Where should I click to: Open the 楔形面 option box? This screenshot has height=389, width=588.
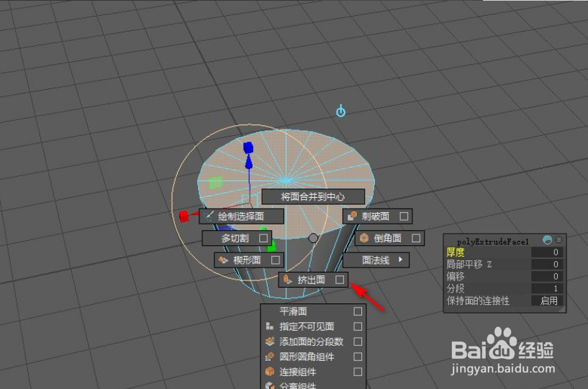pyautogui.click(x=275, y=260)
